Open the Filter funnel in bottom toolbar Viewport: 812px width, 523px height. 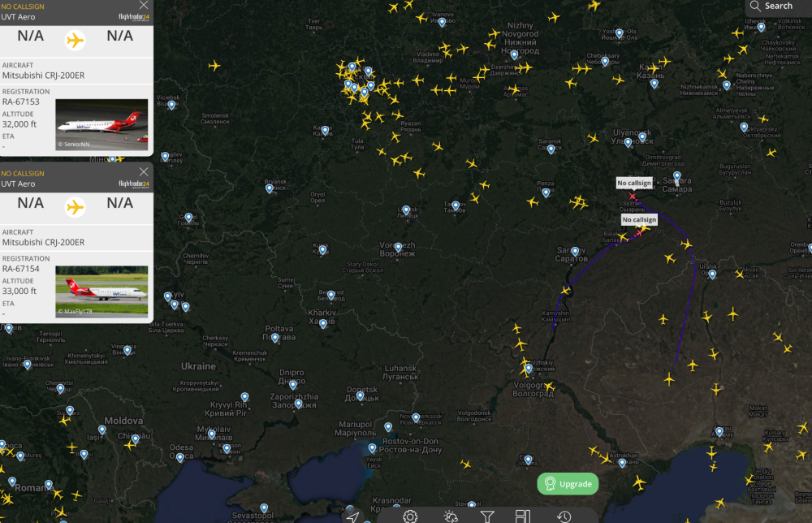coord(487,516)
